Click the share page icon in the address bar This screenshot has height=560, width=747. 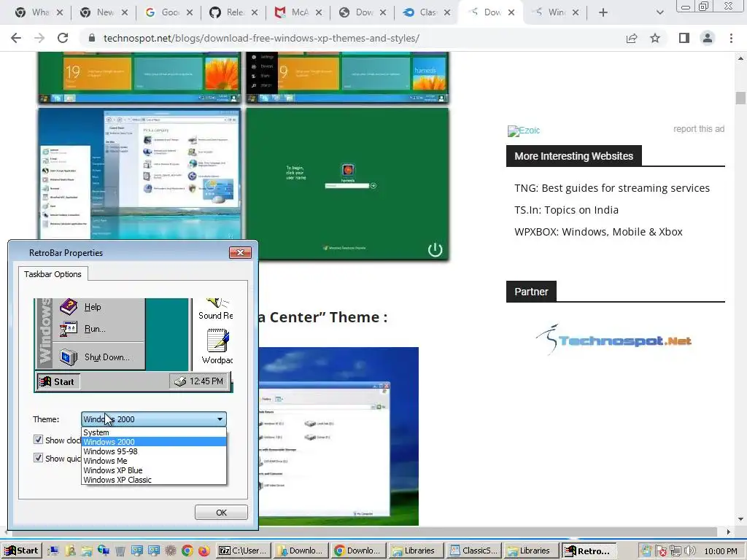click(x=632, y=38)
